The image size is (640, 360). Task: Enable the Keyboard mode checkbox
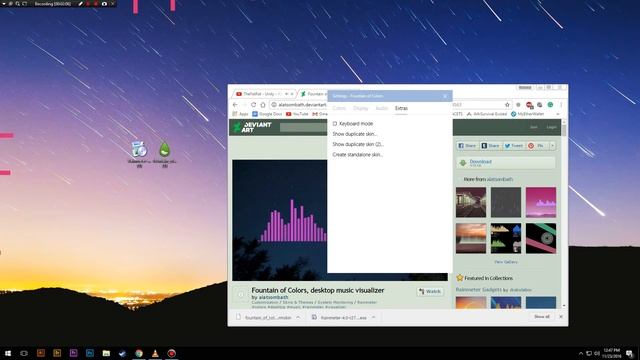click(x=335, y=124)
